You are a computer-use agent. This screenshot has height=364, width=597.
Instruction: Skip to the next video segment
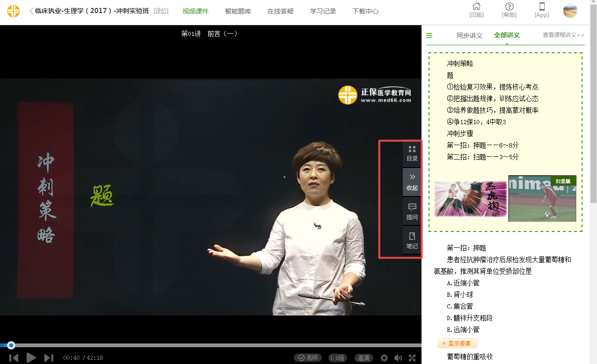pyautogui.click(x=49, y=358)
